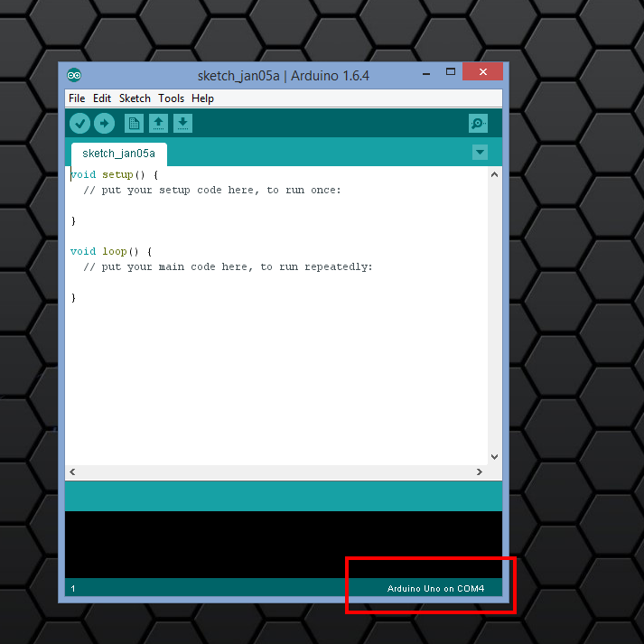Image resolution: width=644 pixels, height=644 pixels.
Task: Open the Help menu
Action: [202, 98]
